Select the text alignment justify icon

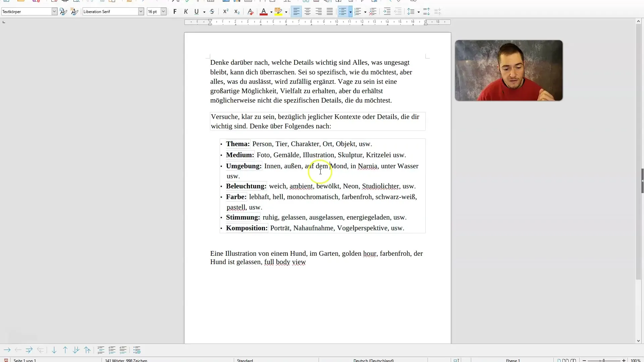click(x=329, y=11)
